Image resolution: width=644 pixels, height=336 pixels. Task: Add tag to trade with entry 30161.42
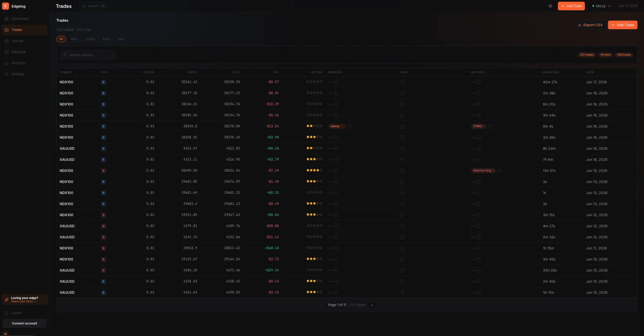pos(402,82)
